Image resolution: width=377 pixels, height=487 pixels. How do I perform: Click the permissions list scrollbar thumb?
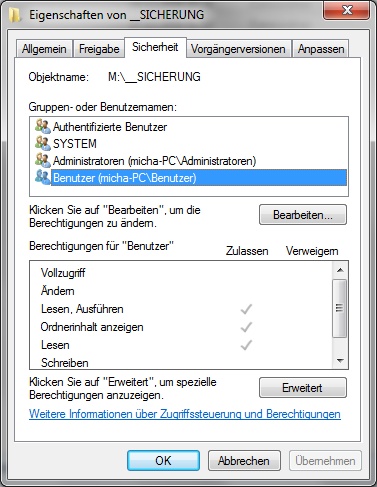340,308
